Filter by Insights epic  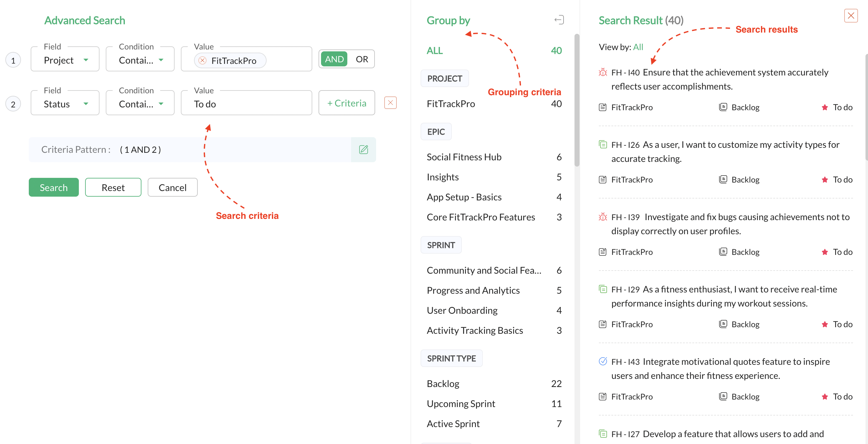click(x=494, y=177)
